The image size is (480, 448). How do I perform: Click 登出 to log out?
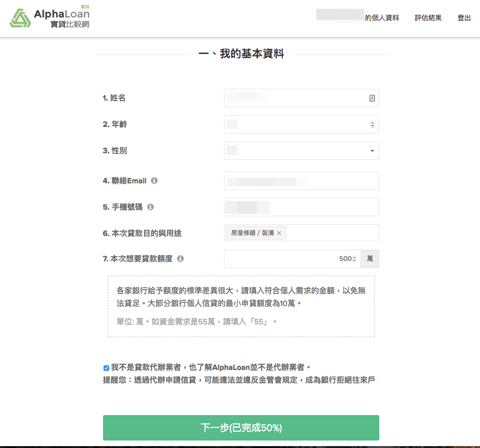[464, 18]
